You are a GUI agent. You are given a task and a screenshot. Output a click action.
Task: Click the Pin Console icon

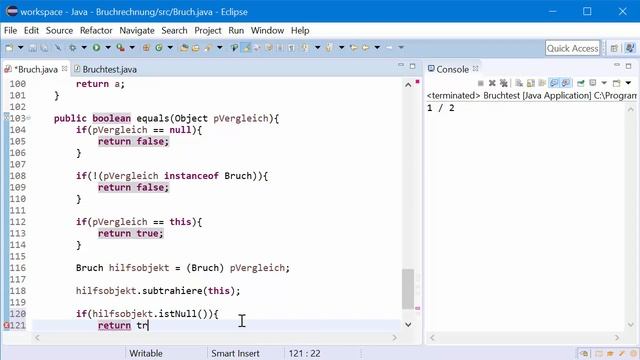click(581, 83)
